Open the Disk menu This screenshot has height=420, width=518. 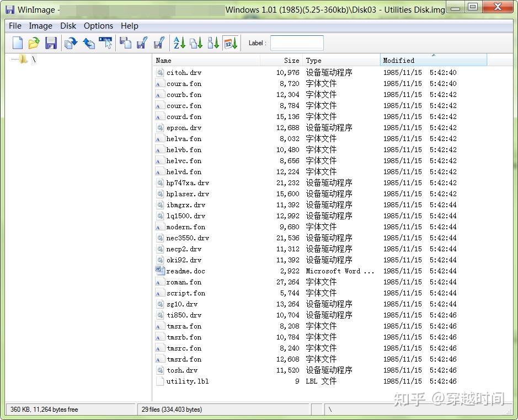(68, 25)
